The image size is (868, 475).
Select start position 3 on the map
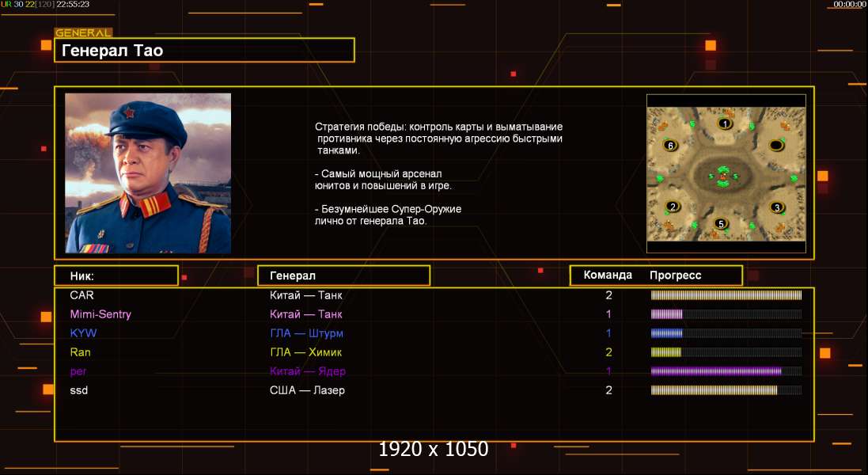[777, 207]
